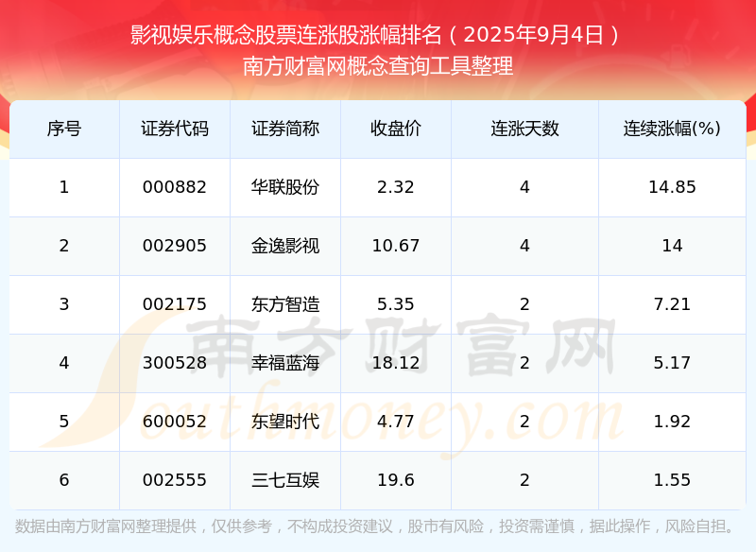Click stock name 三七互娱
The image size is (756, 552).
click(285, 480)
